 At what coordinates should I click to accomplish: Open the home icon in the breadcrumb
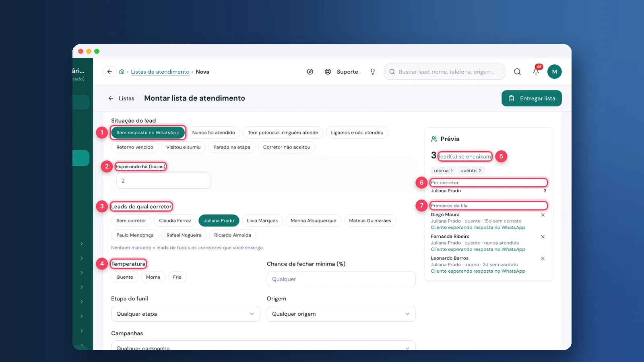122,72
